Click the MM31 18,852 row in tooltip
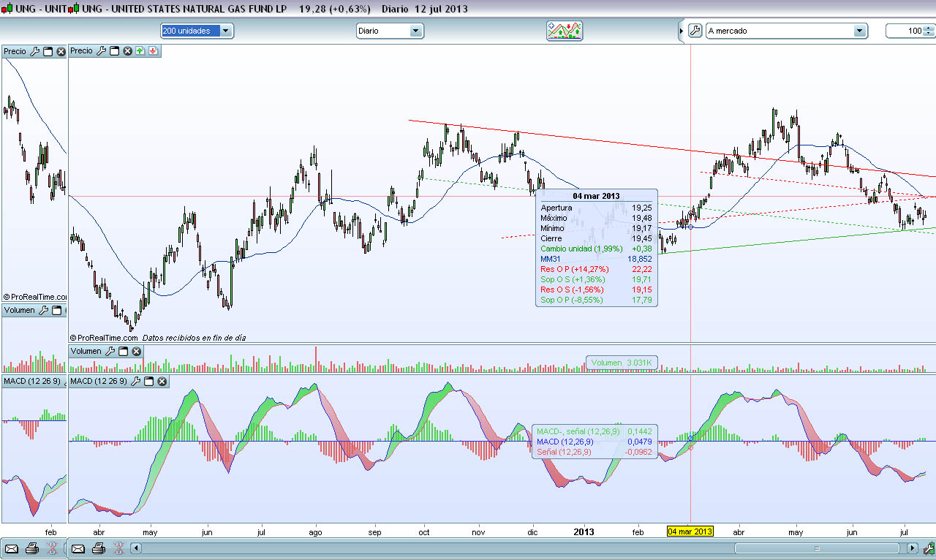This screenshot has width=936, height=560. pos(596,259)
